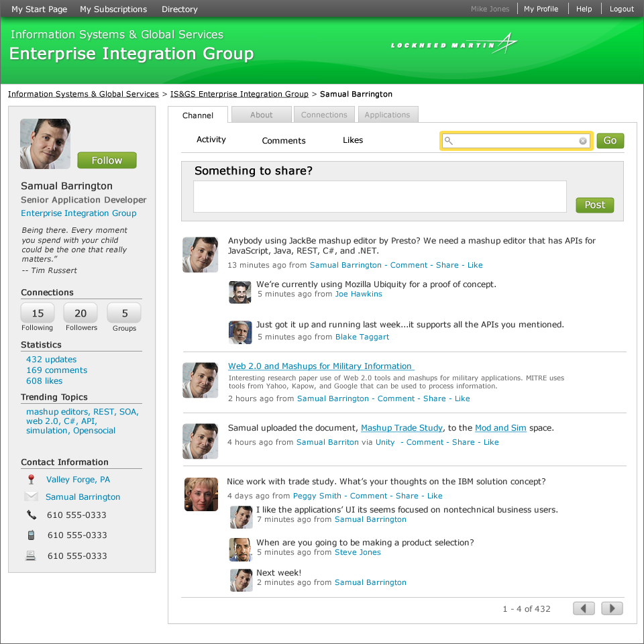Viewport: 644px width, 644px height.
Task: Show the Comments filter
Action: (284, 141)
